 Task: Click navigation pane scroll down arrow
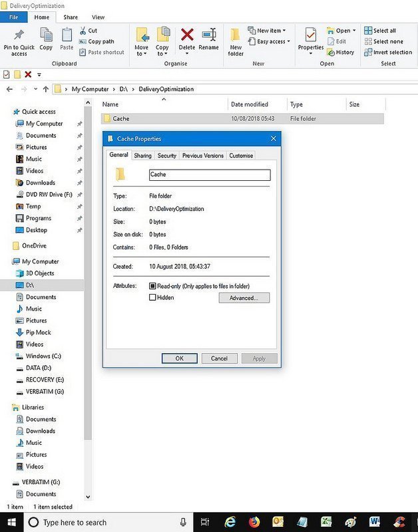88,497
